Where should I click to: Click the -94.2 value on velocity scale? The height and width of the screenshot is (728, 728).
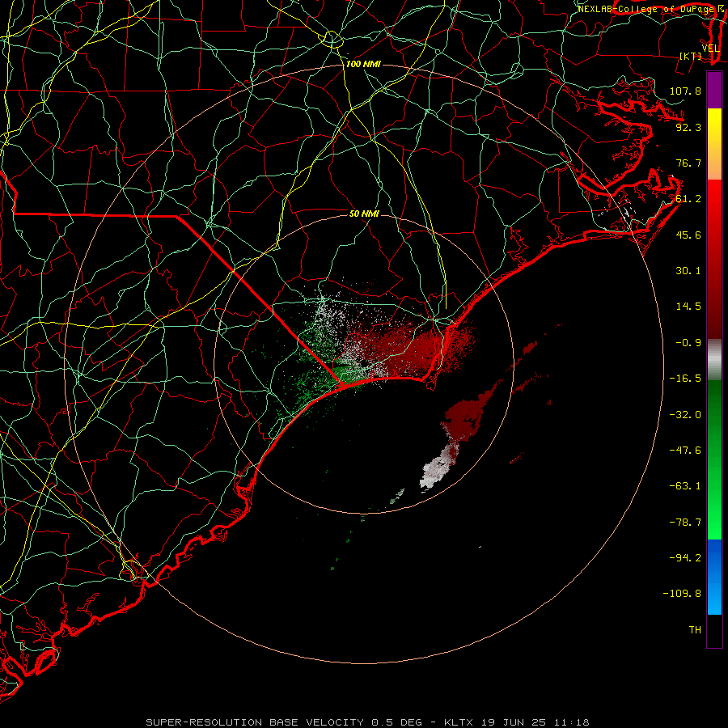pos(685,558)
